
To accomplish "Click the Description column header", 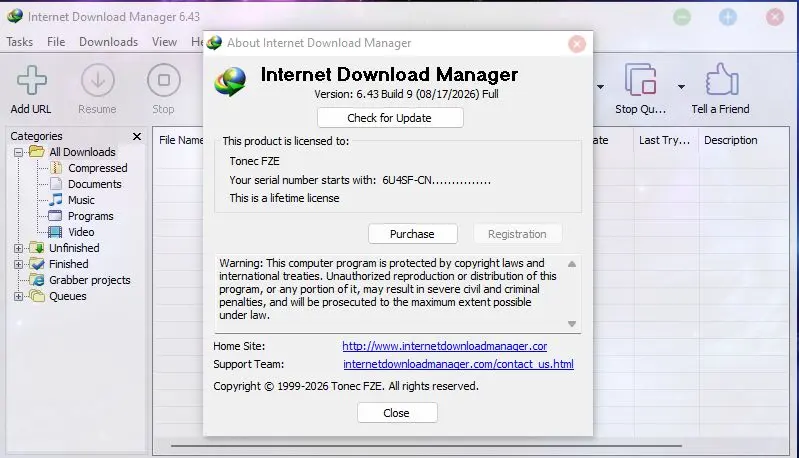I will point(731,140).
